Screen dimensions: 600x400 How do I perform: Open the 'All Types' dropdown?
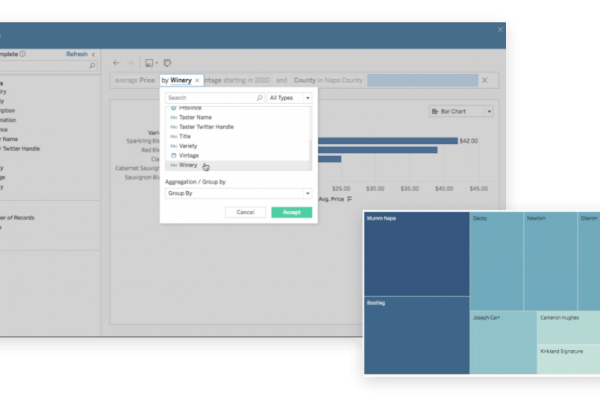click(289, 98)
